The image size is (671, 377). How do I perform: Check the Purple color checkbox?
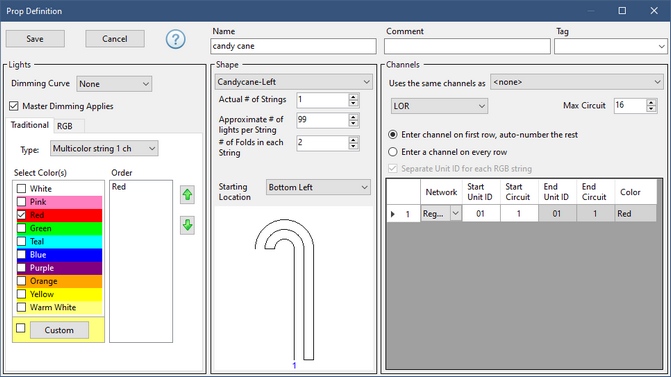click(x=21, y=268)
